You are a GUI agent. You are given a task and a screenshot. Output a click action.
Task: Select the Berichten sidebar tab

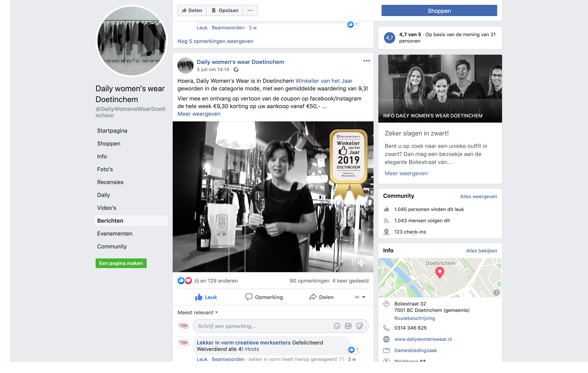click(131, 221)
